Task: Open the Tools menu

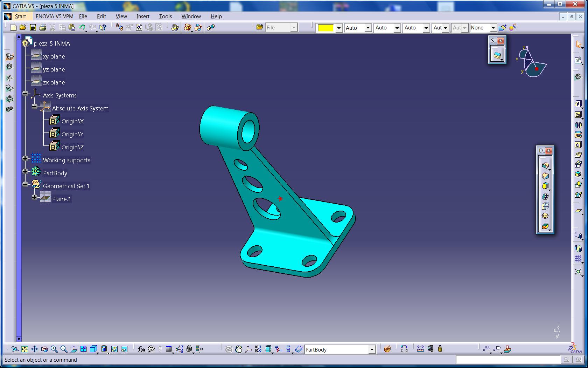Action: [x=166, y=16]
